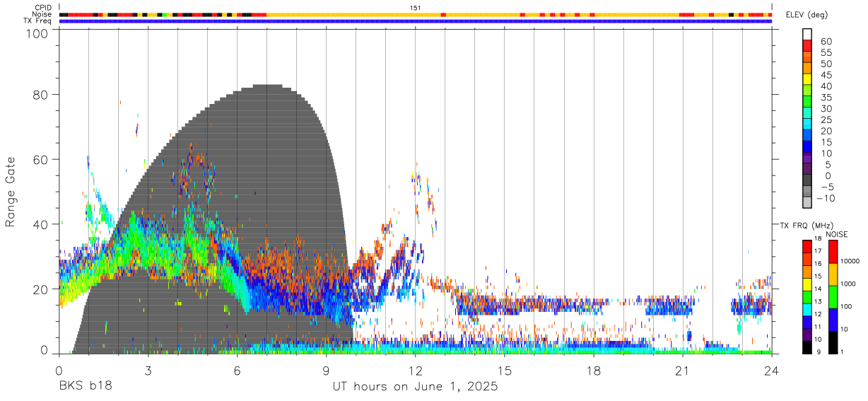Pick yellow swatch below 10000 in NOISE legend
The image size is (868, 401).
point(833,274)
